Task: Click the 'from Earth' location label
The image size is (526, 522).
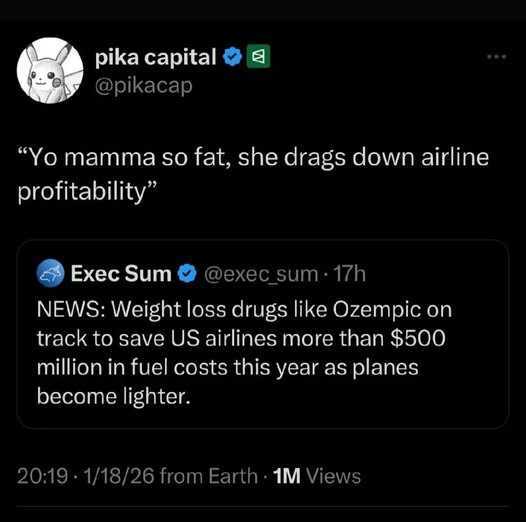Action: coord(209,476)
